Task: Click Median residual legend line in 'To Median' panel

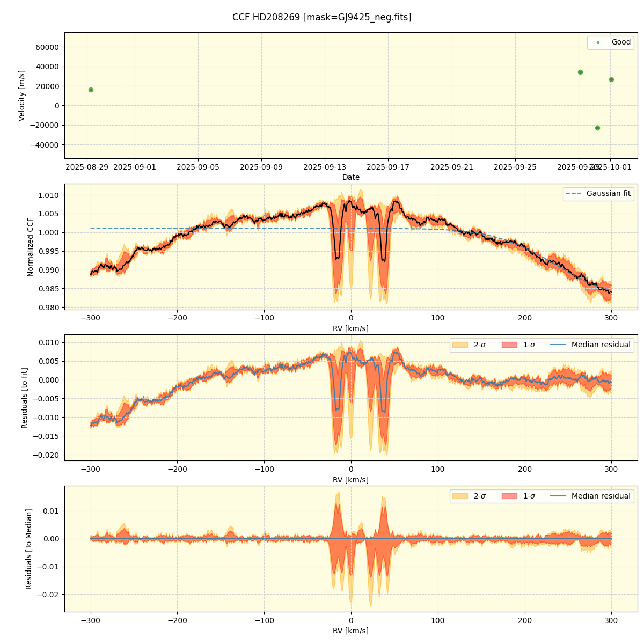Action: click(x=559, y=496)
